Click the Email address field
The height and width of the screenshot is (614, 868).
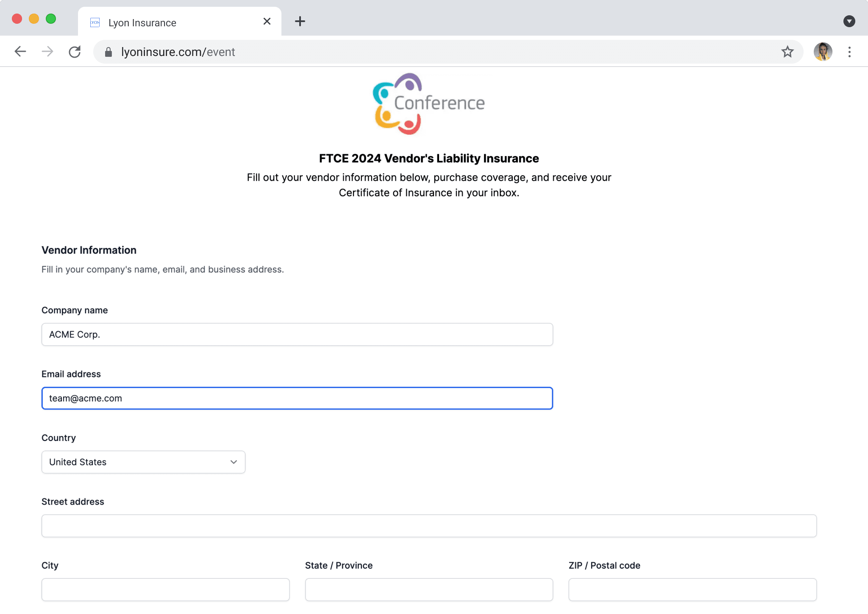[x=297, y=398]
